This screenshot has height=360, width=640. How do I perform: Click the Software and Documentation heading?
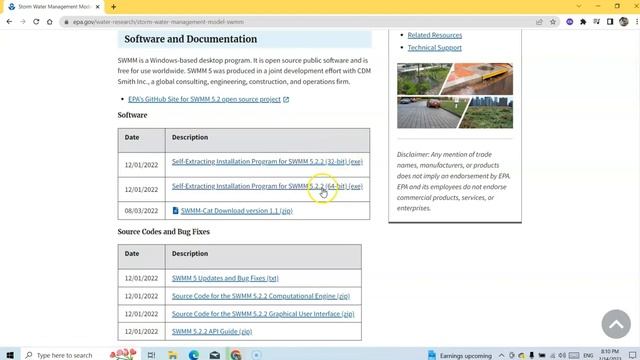[x=191, y=39]
